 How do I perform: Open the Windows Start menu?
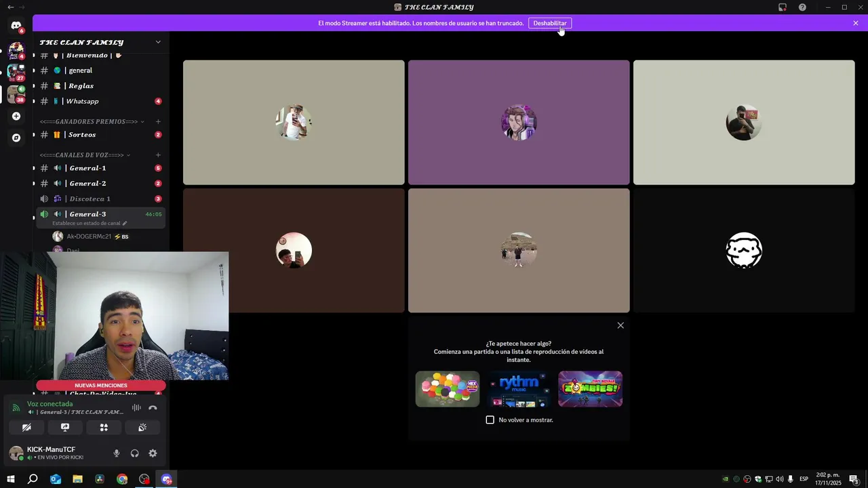[10, 479]
